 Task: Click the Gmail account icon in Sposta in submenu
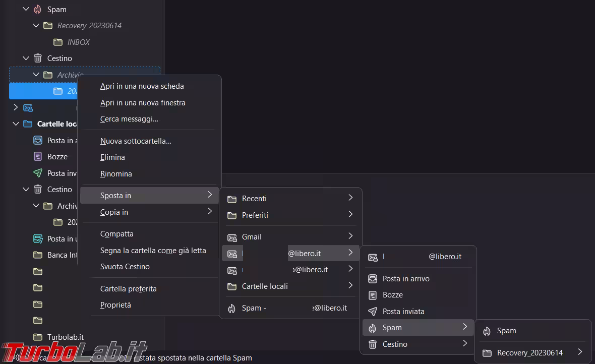(x=232, y=237)
